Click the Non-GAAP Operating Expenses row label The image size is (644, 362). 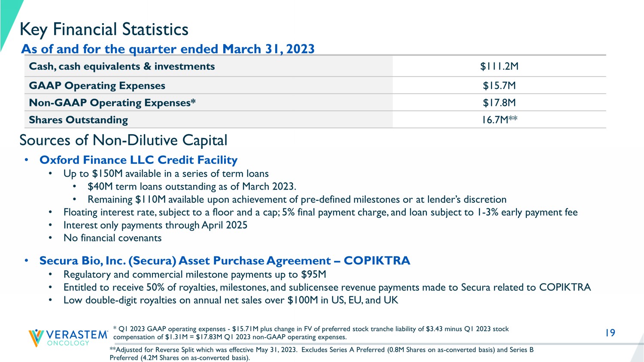(112, 103)
